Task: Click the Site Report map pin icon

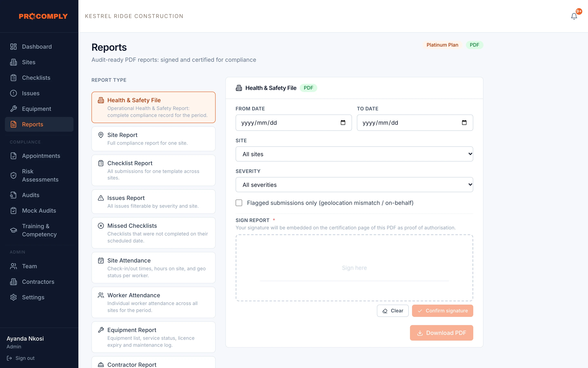Action: pyautogui.click(x=101, y=135)
